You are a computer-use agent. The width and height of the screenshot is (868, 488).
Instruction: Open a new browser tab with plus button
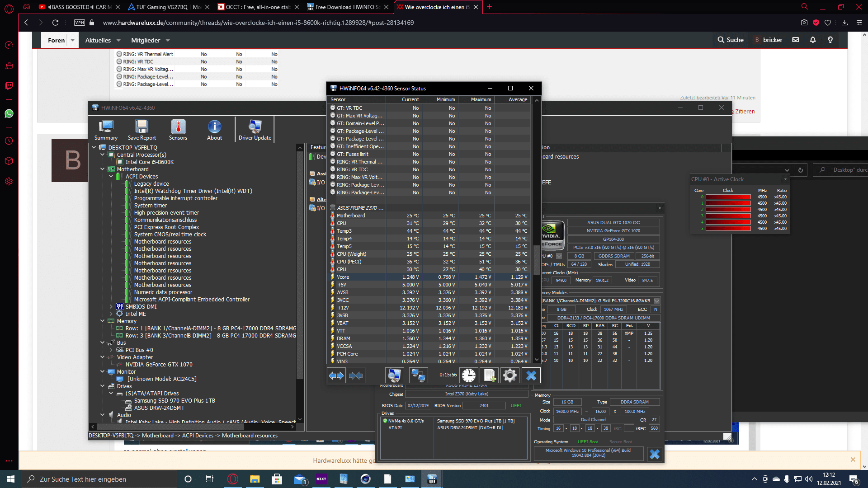[x=489, y=7]
